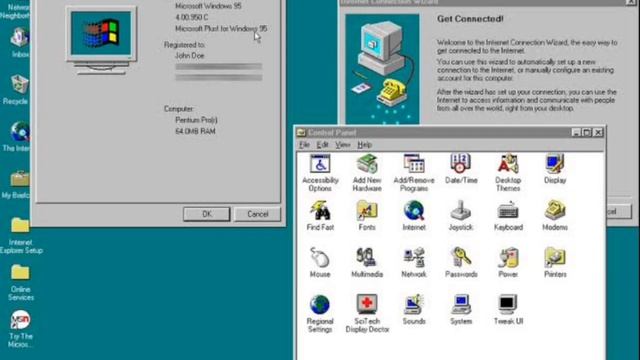Click the '64.0MB RAM' text
Viewport: 640px width, 360px height.
pyautogui.click(x=195, y=131)
